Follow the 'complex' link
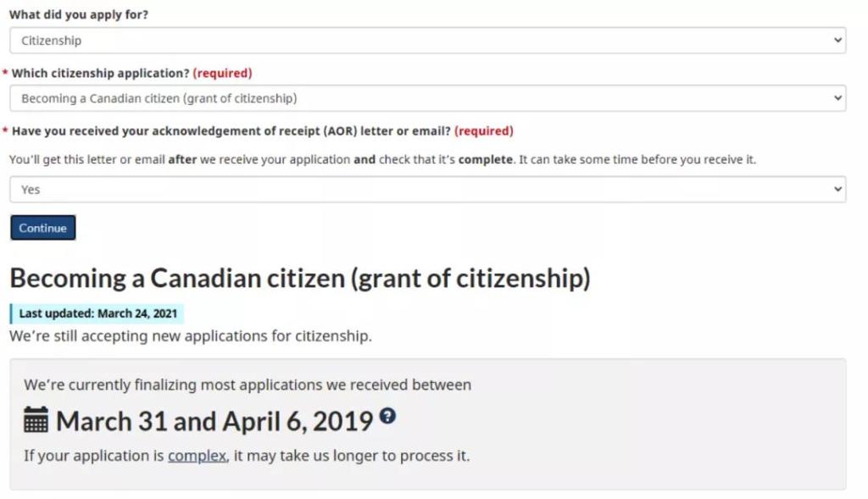The height and width of the screenshot is (499, 868). pyautogui.click(x=197, y=456)
